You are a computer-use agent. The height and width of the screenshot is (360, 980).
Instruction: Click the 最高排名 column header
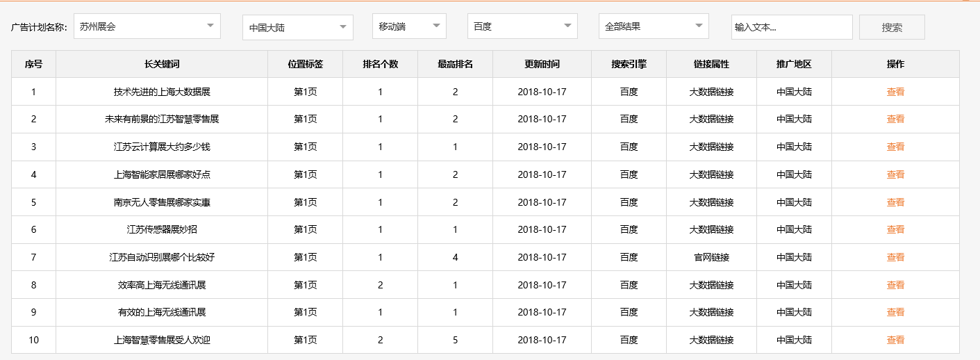point(456,64)
